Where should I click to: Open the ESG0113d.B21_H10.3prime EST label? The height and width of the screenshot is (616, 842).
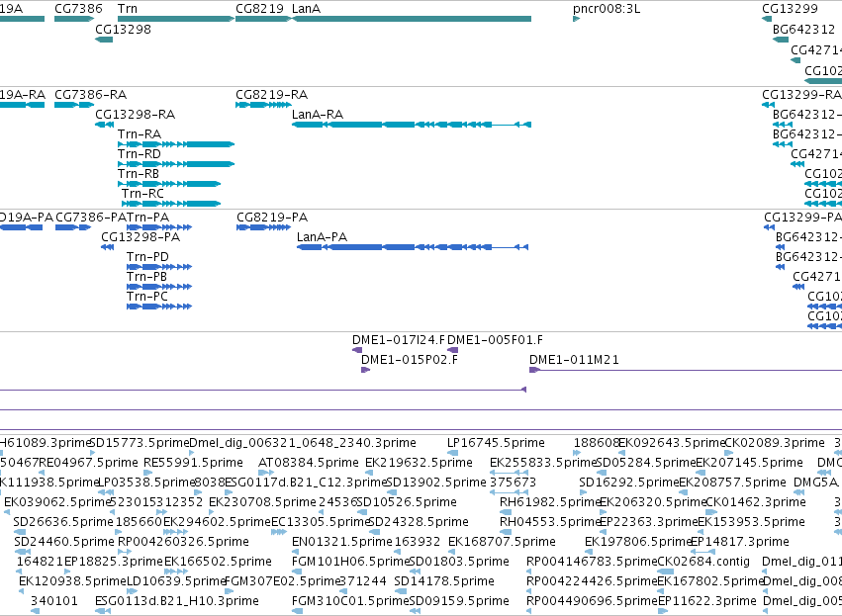click(177, 602)
